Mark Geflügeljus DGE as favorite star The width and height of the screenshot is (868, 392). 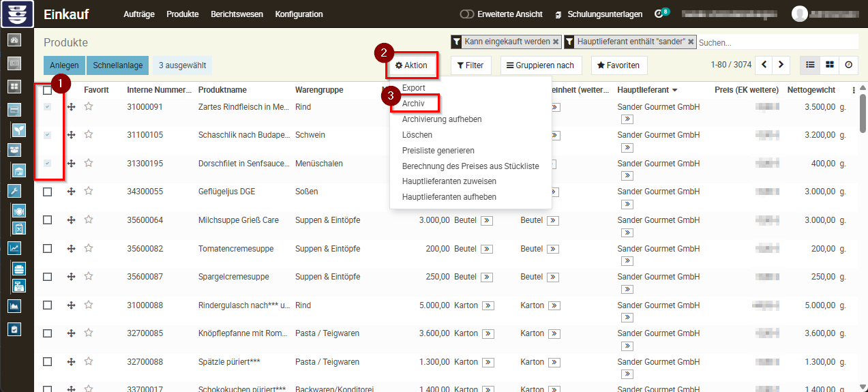tap(89, 192)
